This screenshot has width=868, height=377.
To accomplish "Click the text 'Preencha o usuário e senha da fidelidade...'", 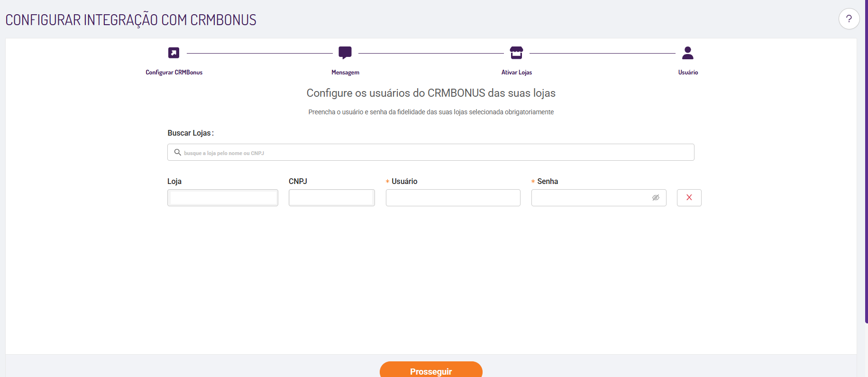I will click(x=431, y=112).
